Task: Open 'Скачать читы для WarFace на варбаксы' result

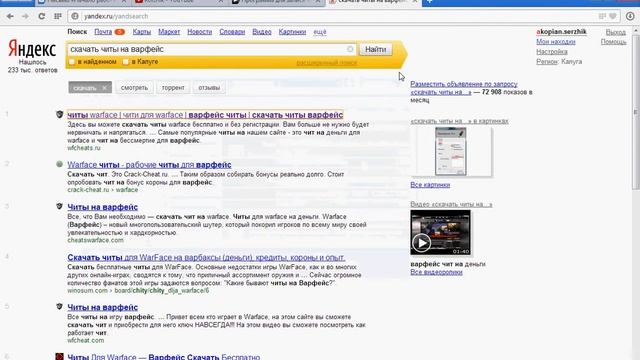Action: pyautogui.click(x=206, y=258)
